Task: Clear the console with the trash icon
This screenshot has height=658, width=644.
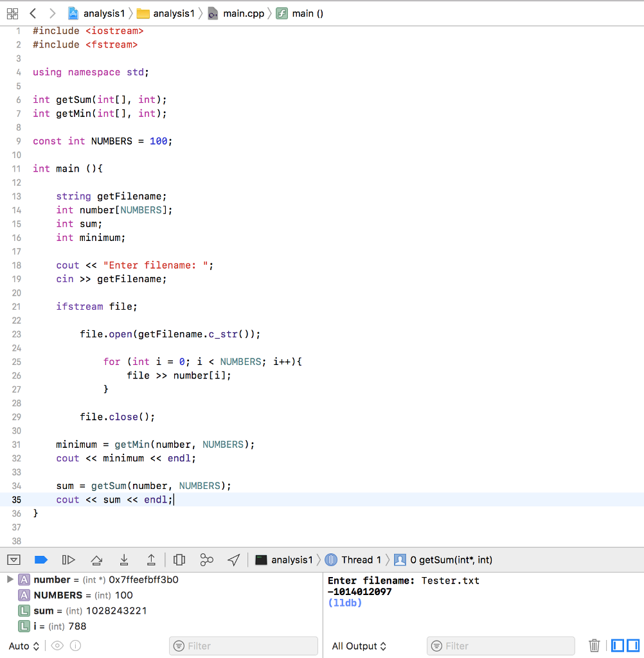Action: (x=594, y=646)
